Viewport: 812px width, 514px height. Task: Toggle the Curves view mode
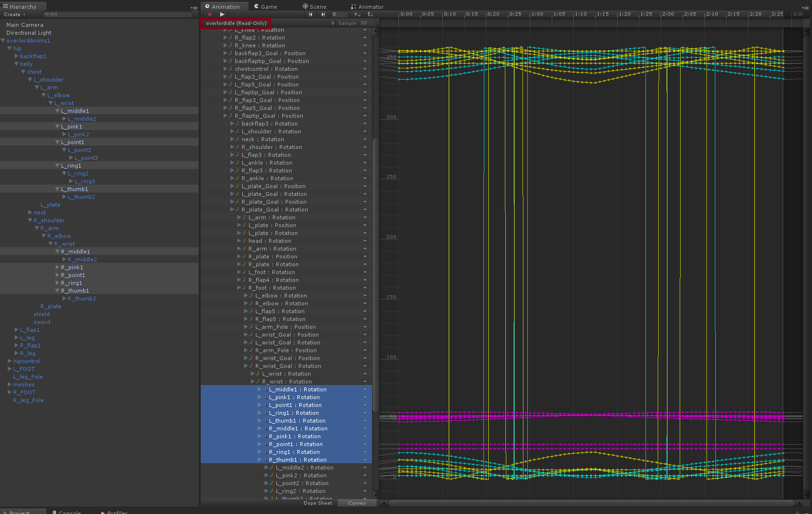click(x=356, y=503)
